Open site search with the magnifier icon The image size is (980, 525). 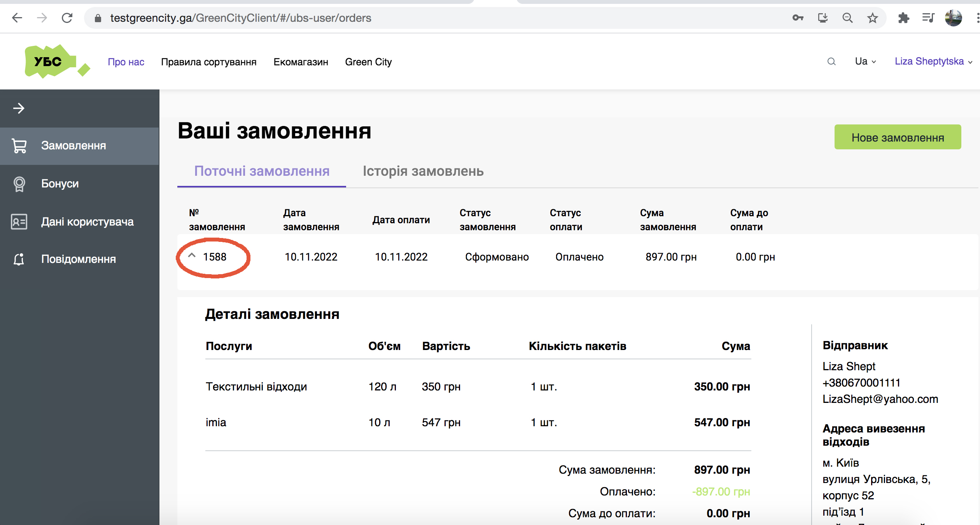point(831,61)
